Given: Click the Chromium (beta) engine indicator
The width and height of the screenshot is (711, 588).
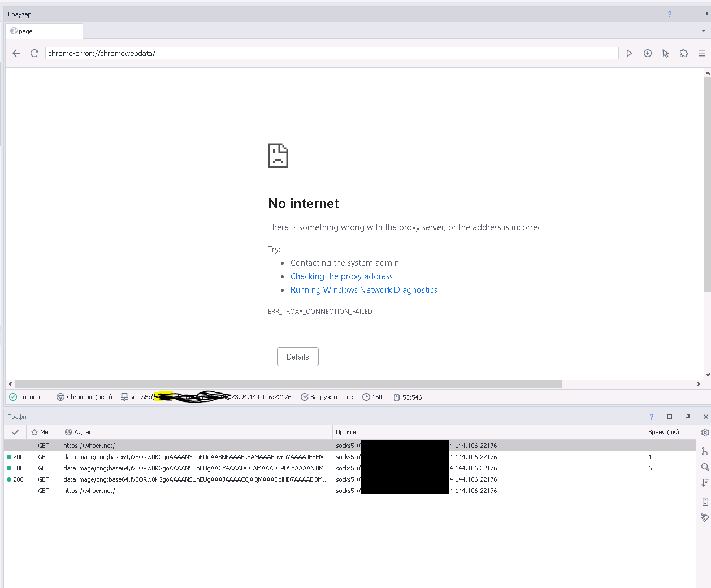Looking at the screenshot, I should (84, 397).
